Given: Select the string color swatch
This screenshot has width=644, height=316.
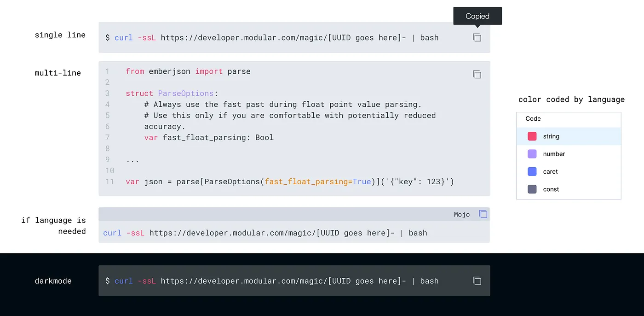Looking at the screenshot, I should click(532, 136).
